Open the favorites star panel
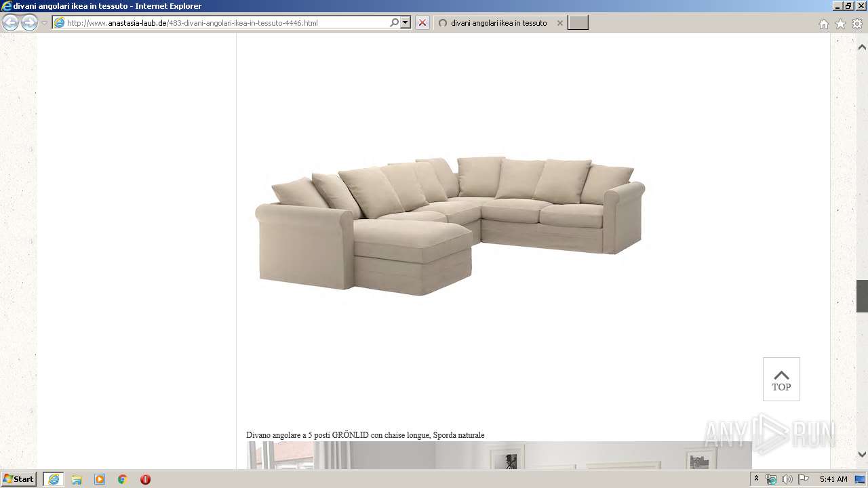 click(x=840, y=24)
